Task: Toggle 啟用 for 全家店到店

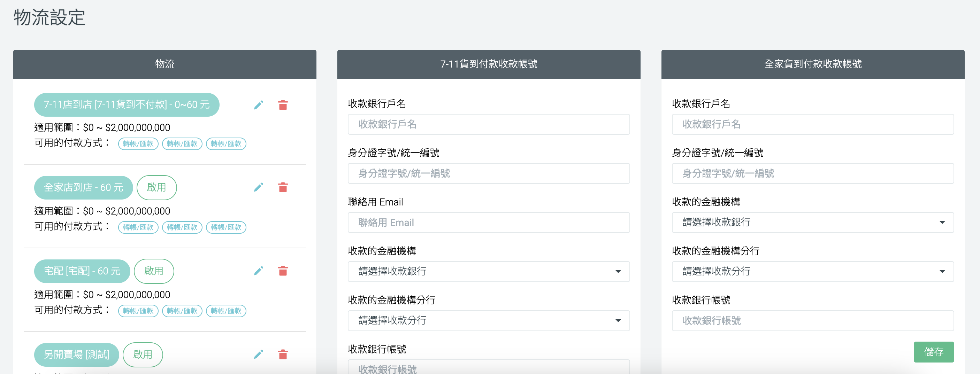Action: [156, 187]
